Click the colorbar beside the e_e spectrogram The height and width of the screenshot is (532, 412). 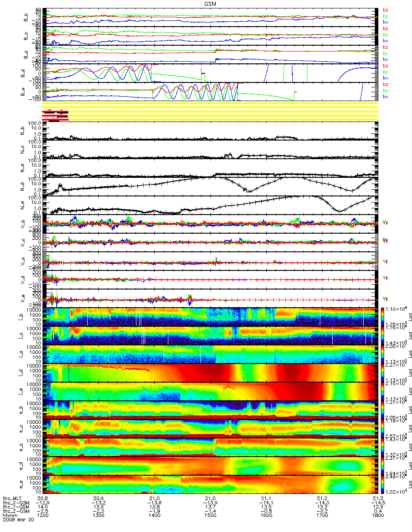[383, 484]
